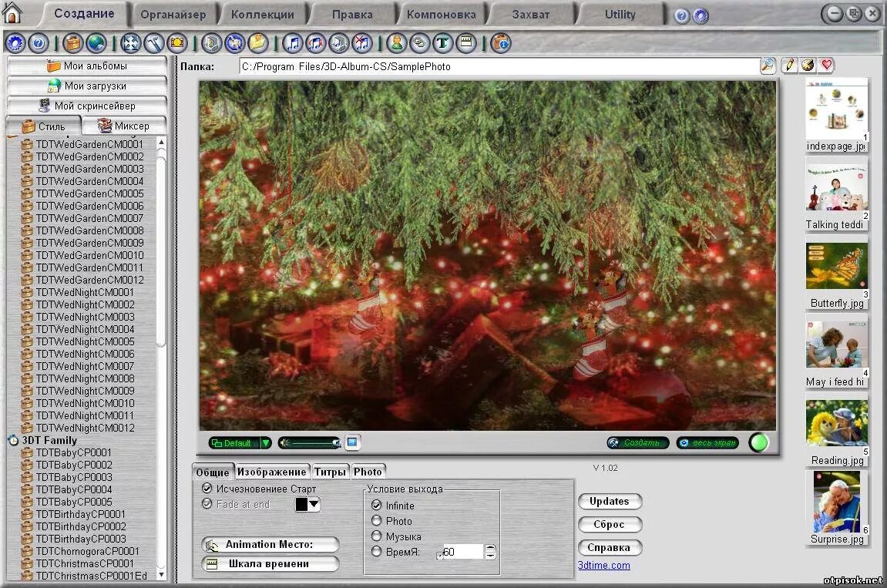This screenshot has width=887, height=588.
Task: Click the round help icon next to Utility tab
Action: click(682, 16)
